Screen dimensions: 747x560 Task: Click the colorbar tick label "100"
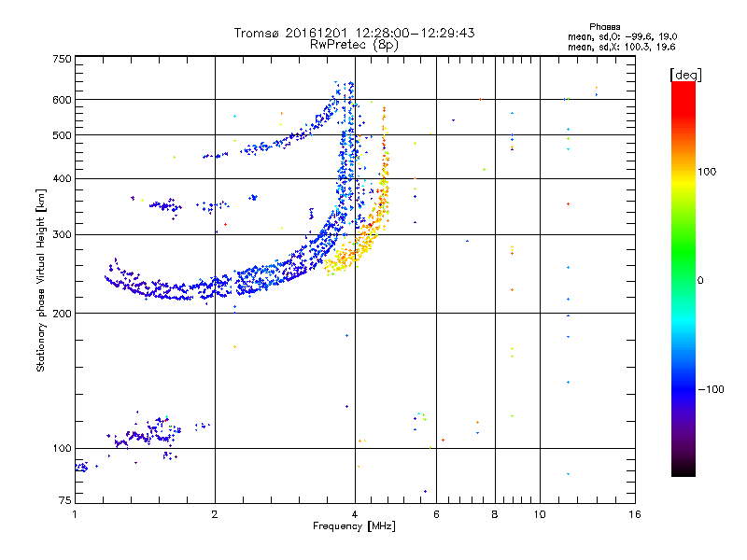(x=707, y=172)
